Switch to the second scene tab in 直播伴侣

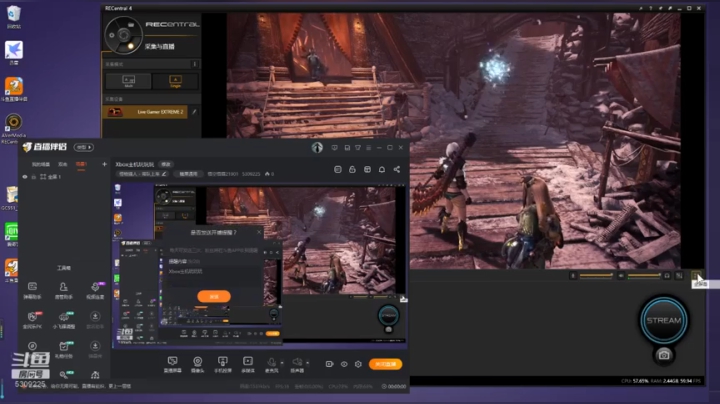tap(62, 164)
